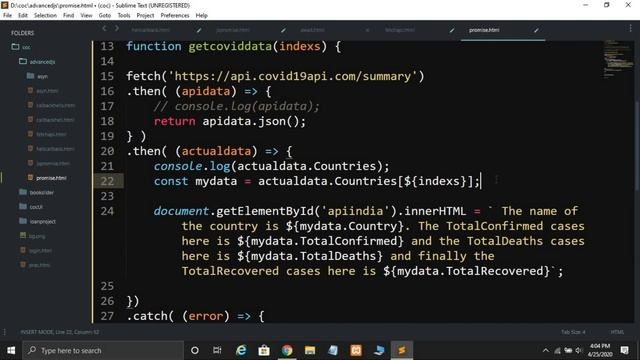
Task: Click line number 22 in the gutter
Action: [x=107, y=181]
